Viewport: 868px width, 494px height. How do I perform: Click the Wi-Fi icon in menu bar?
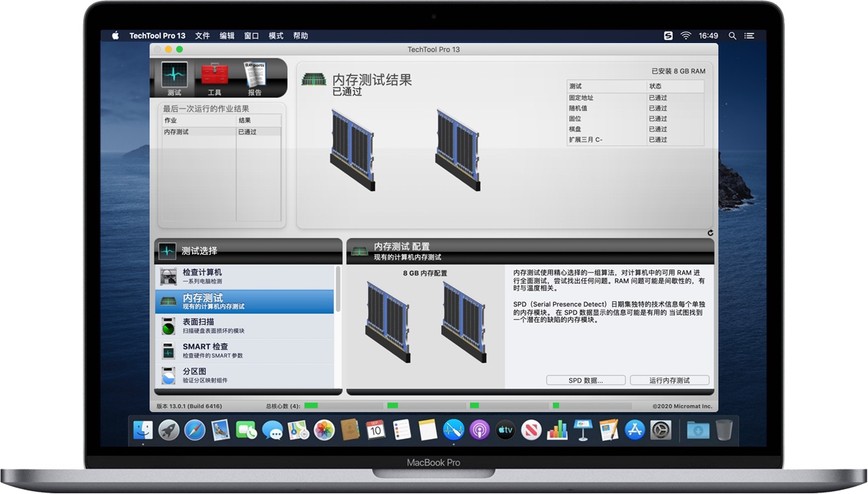[686, 35]
